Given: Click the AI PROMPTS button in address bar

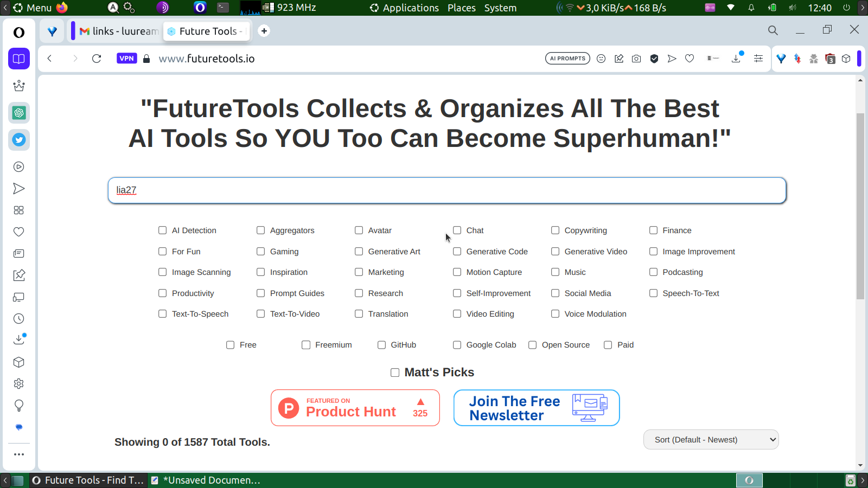Looking at the screenshot, I should pyautogui.click(x=567, y=59).
